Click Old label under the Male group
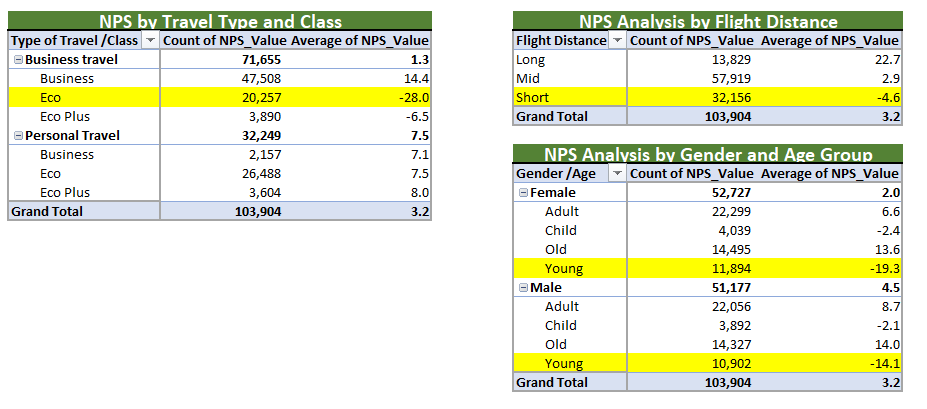This screenshot has height=409, width=927. tap(556, 345)
